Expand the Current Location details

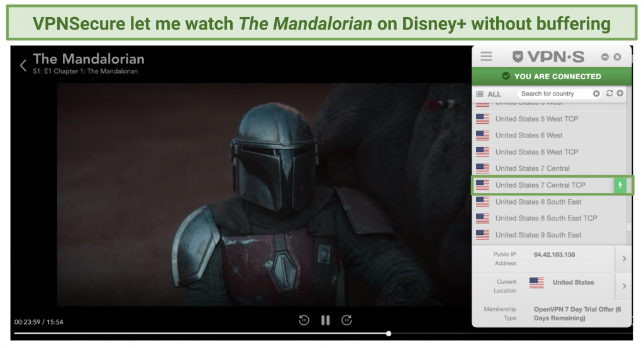(x=625, y=286)
